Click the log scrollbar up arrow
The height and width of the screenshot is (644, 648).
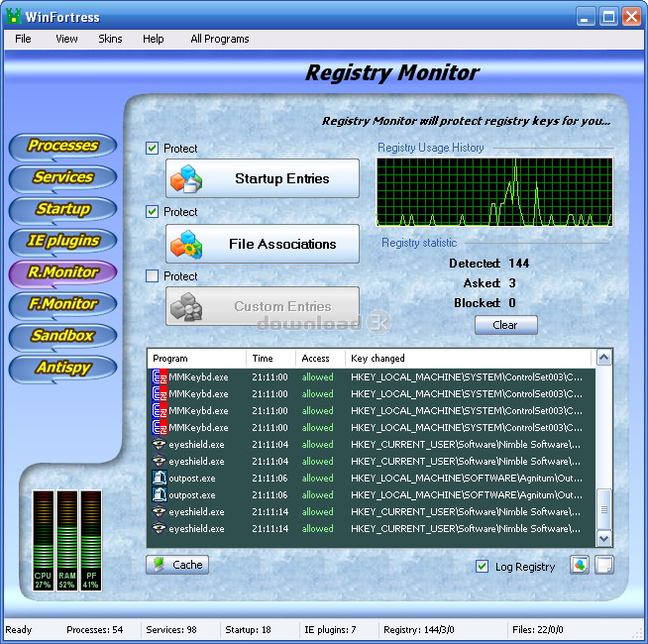click(604, 357)
